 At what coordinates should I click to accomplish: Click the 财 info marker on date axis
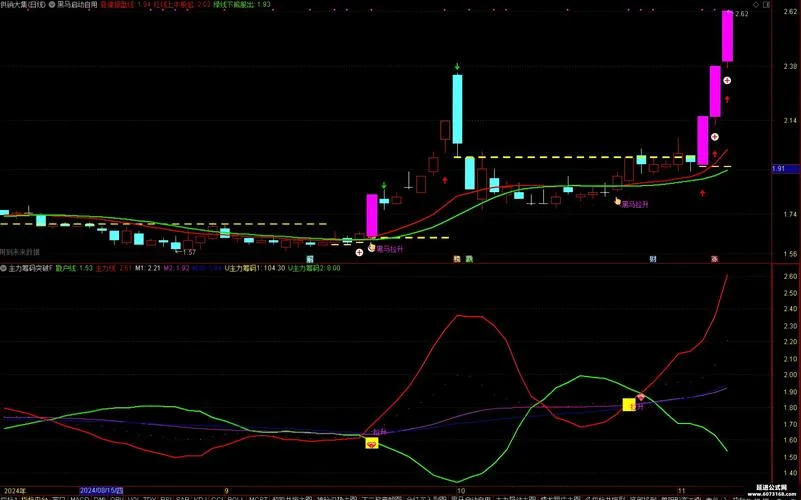point(653,259)
